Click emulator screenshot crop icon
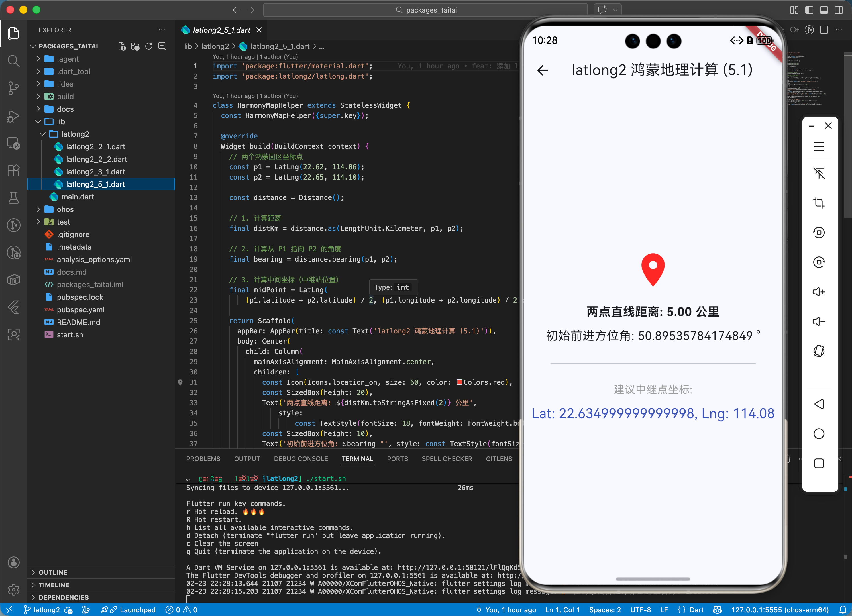 point(819,203)
